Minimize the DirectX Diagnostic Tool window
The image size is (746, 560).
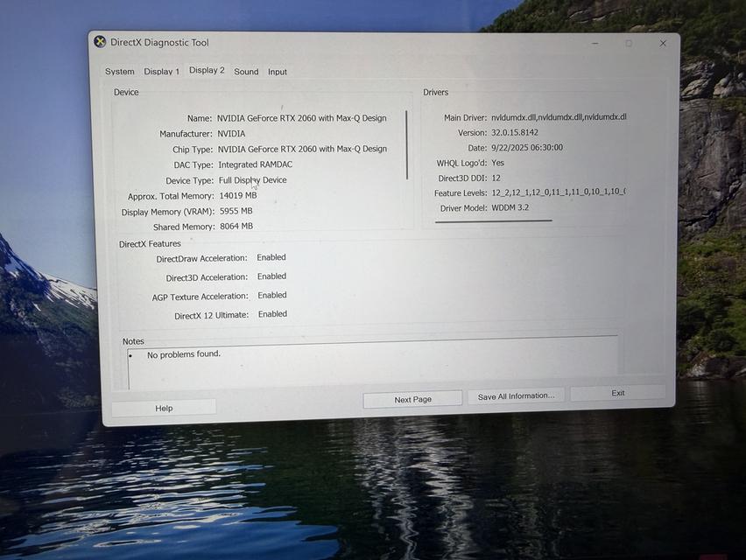point(595,43)
